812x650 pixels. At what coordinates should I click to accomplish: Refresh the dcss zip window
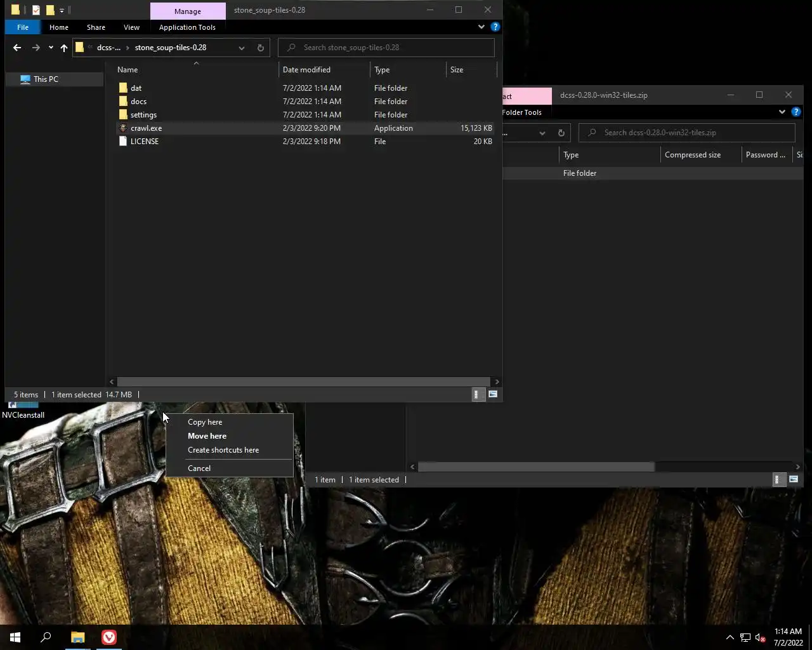pos(561,133)
